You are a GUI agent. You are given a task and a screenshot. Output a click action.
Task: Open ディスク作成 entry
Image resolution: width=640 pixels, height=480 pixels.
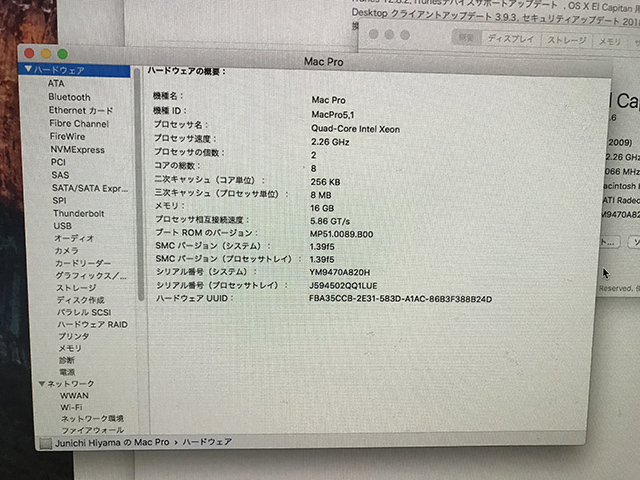coord(81,300)
